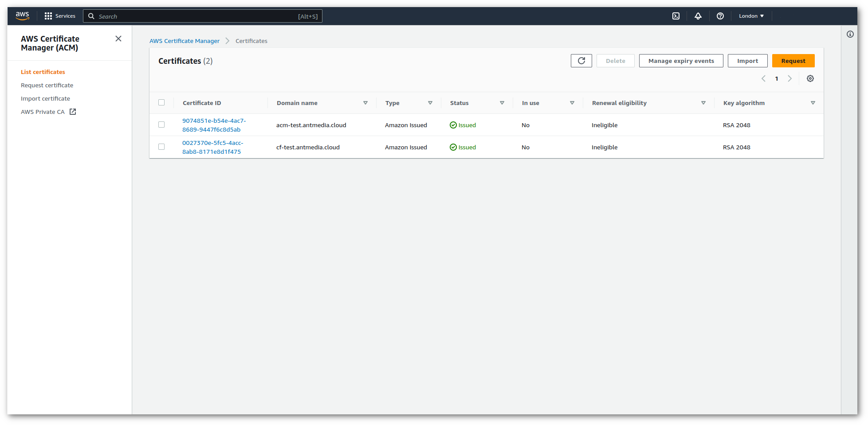The width and height of the screenshot is (868, 425).
Task: Click the orange Request button
Action: pos(793,61)
